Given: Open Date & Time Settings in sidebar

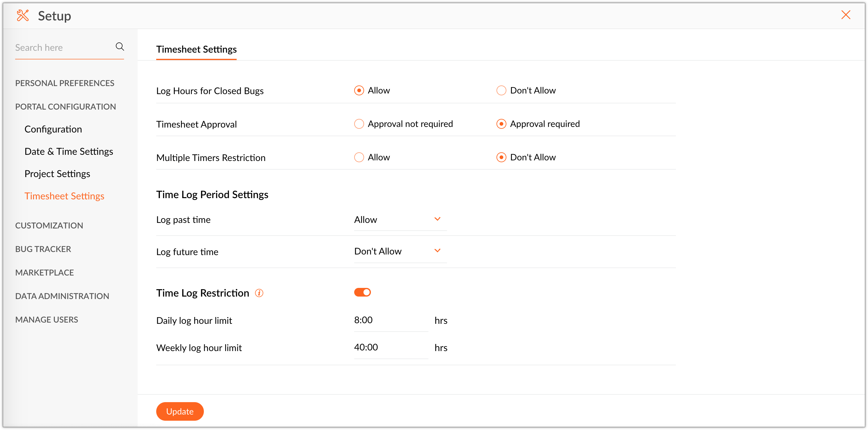Looking at the screenshot, I should click(x=69, y=151).
